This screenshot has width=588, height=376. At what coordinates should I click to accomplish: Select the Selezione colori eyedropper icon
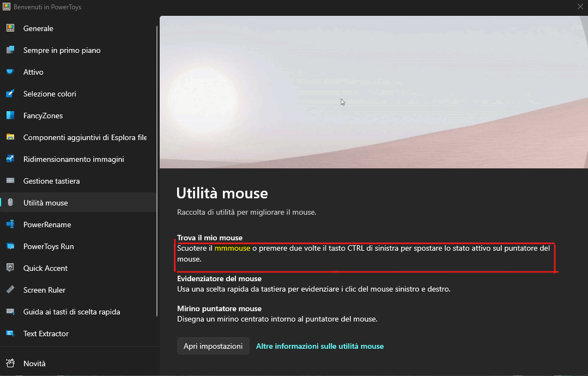coord(10,93)
